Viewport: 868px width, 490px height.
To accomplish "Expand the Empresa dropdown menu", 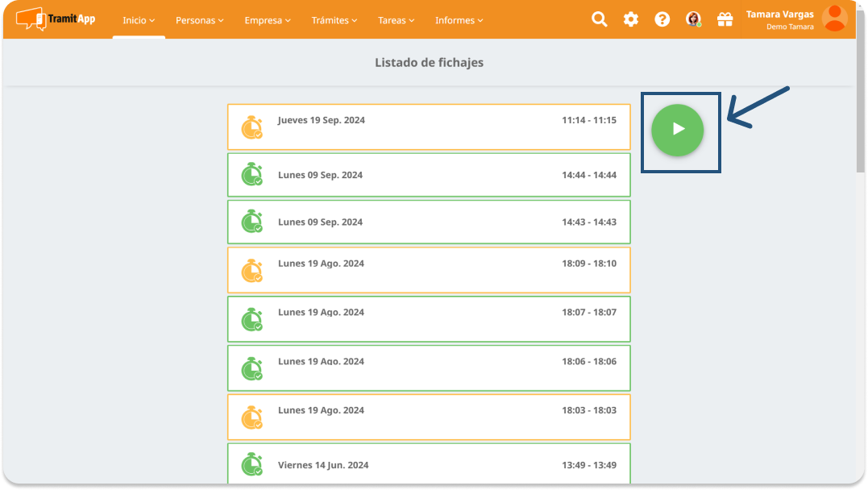I will (x=268, y=20).
